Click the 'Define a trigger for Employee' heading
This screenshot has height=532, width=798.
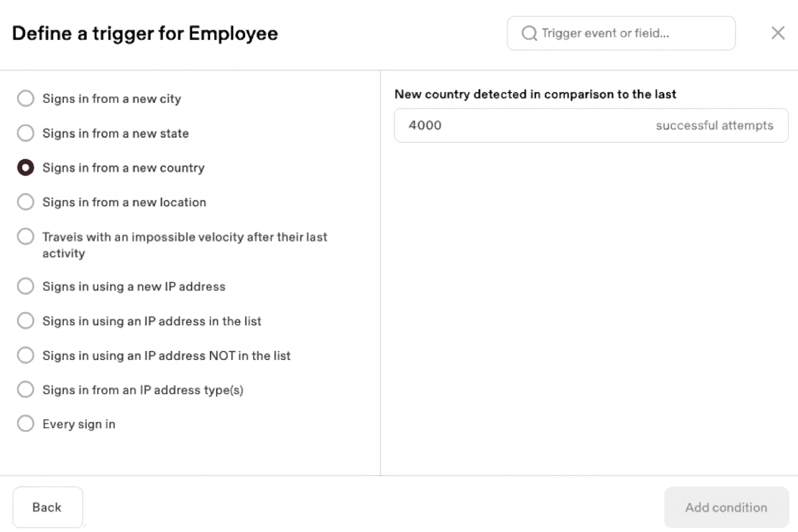(x=145, y=33)
